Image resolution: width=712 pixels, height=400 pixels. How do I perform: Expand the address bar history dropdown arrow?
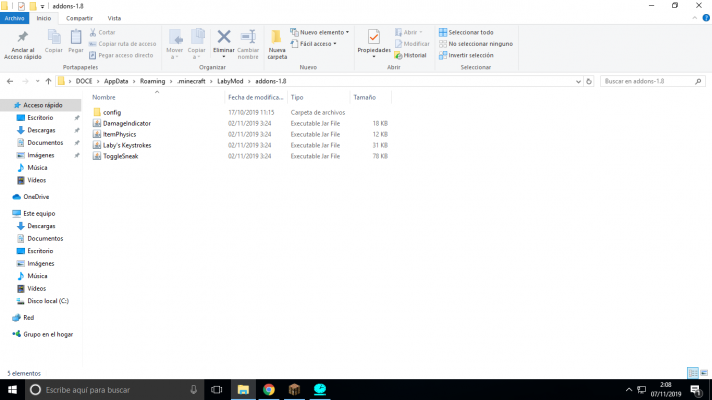click(x=577, y=80)
